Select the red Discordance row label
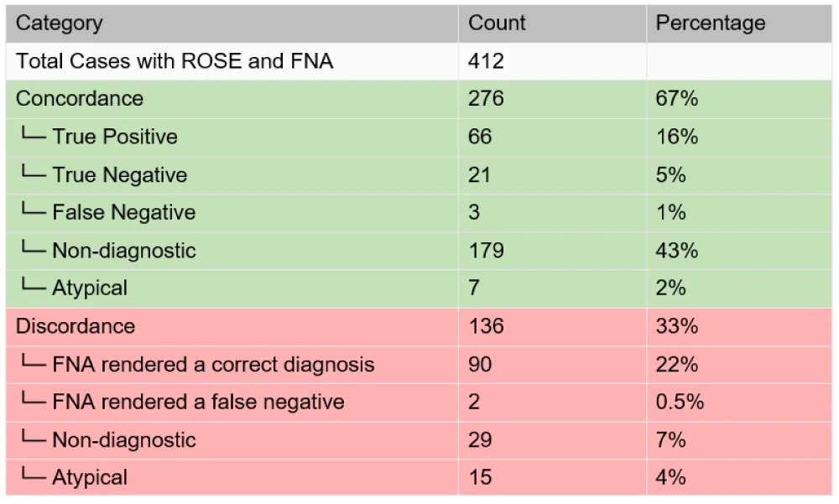 click(x=76, y=326)
